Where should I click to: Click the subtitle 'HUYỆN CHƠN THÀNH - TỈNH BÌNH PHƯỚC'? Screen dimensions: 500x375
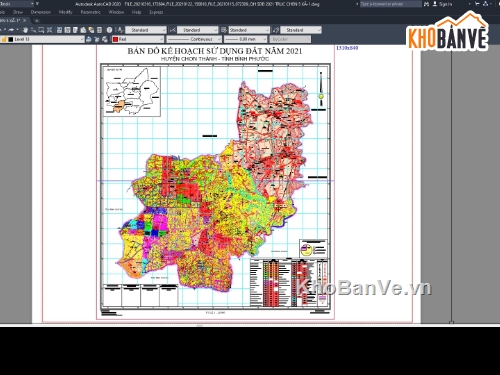pos(215,59)
